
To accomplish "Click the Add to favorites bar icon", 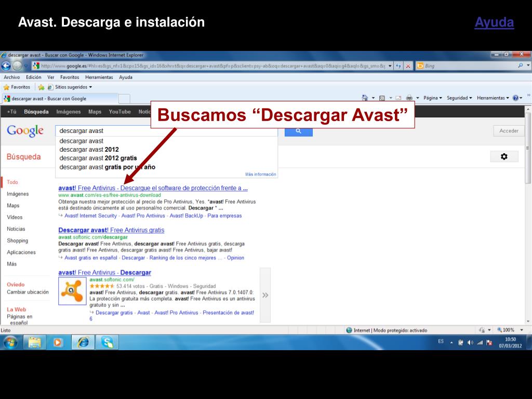I will click(x=42, y=87).
